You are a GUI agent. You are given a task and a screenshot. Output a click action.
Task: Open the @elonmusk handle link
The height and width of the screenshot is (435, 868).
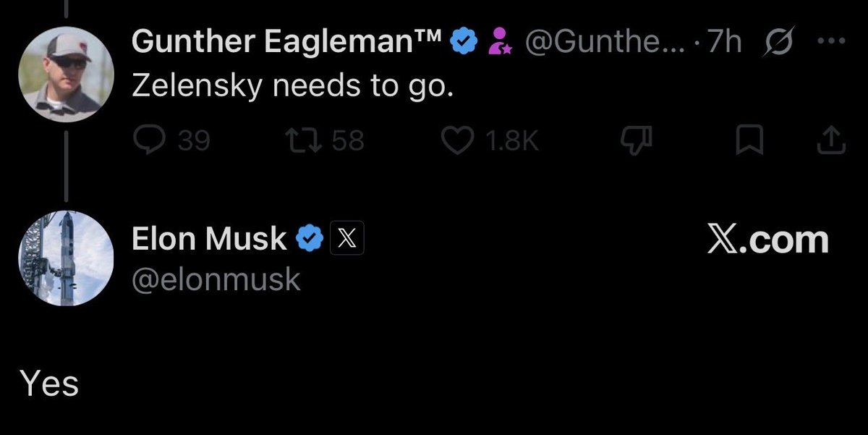coord(216,279)
